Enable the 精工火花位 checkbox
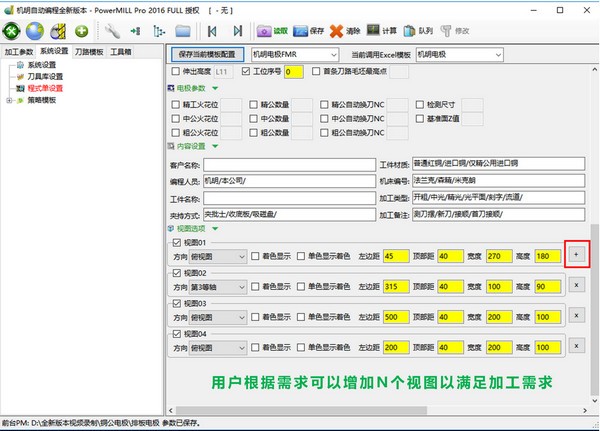The image size is (600, 431). pos(175,103)
